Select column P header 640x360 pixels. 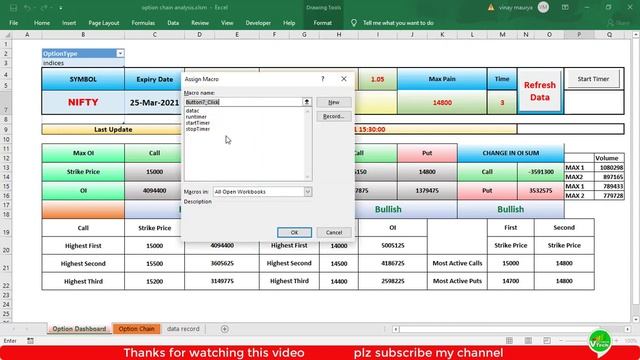[x=579, y=35]
